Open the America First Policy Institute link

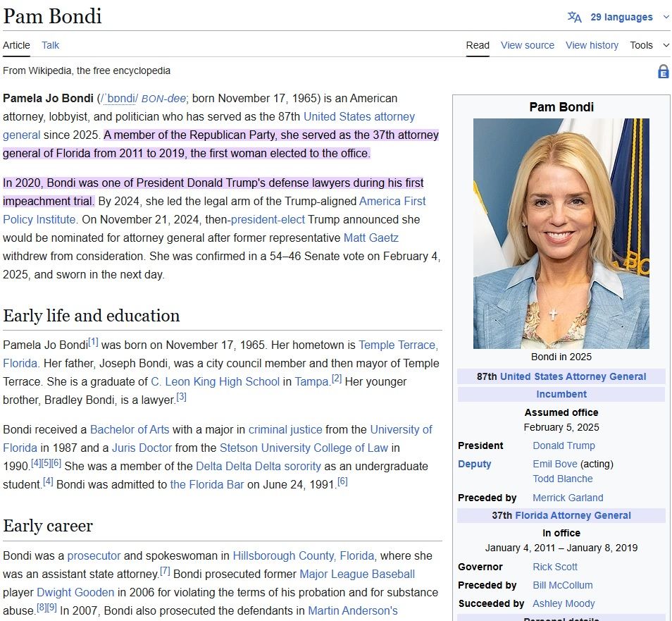392,201
